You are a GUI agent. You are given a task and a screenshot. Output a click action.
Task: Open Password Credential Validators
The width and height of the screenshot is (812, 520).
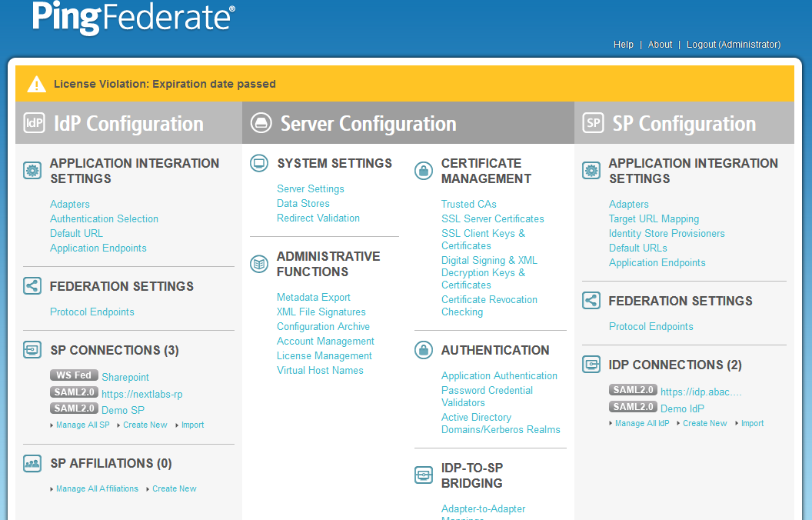487,396
